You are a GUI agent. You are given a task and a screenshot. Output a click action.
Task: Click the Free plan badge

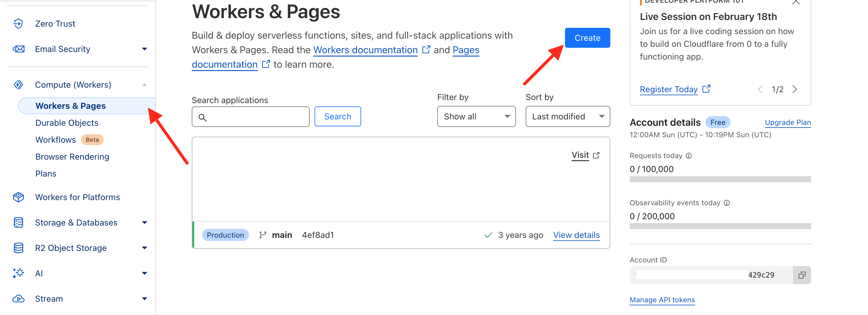coord(718,122)
